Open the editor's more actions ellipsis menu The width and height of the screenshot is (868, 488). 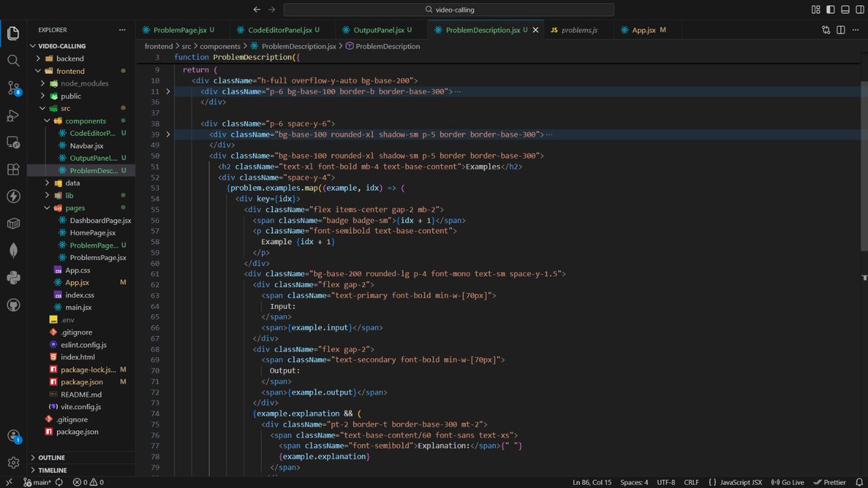(x=856, y=30)
